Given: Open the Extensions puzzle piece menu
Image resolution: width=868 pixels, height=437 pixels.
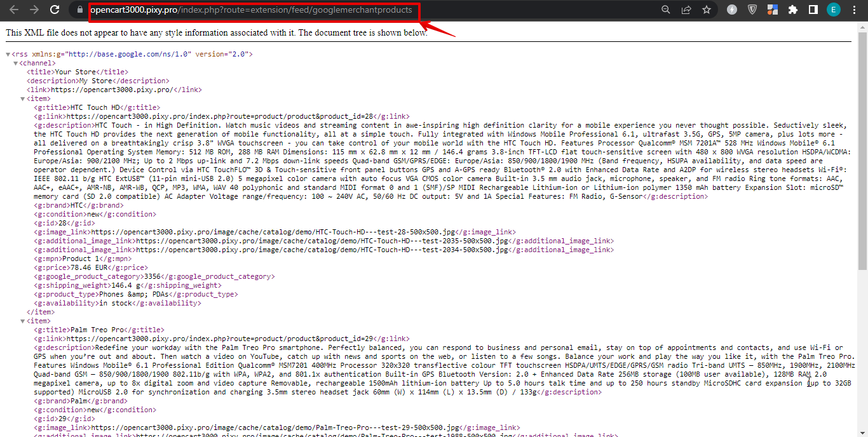Looking at the screenshot, I should click(x=792, y=10).
